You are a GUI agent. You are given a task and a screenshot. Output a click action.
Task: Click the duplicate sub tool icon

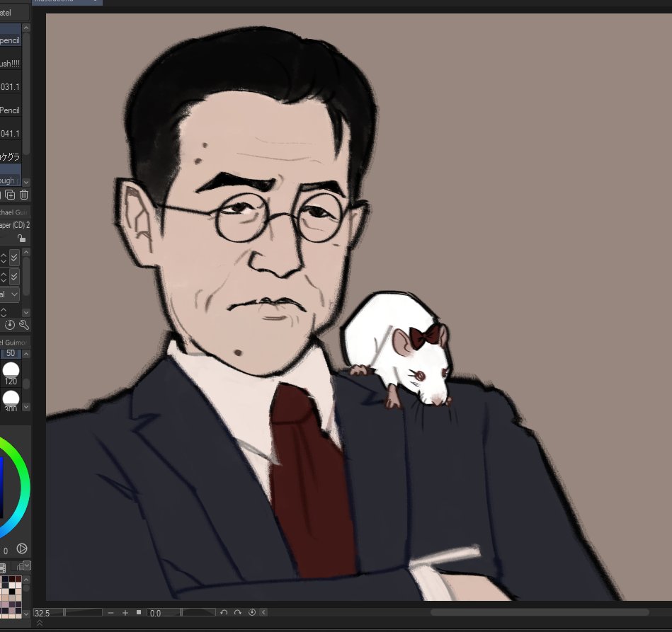pyautogui.click(x=10, y=195)
